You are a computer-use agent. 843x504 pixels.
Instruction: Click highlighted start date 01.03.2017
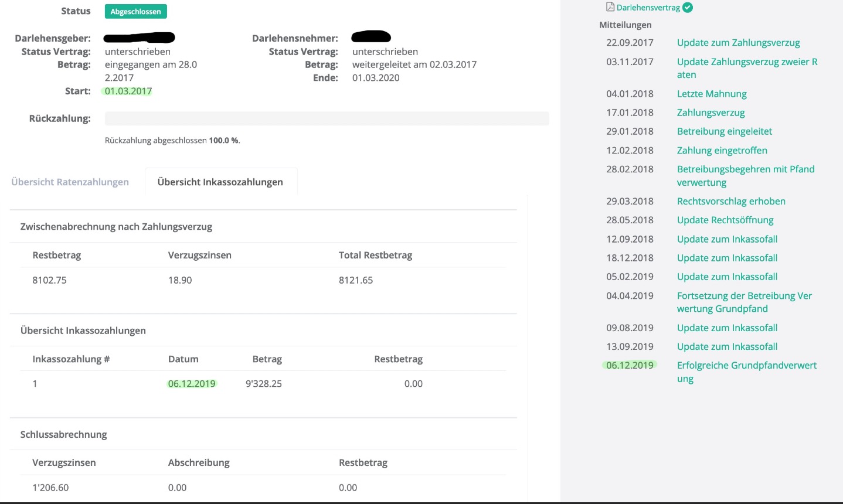[x=128, y=91]
